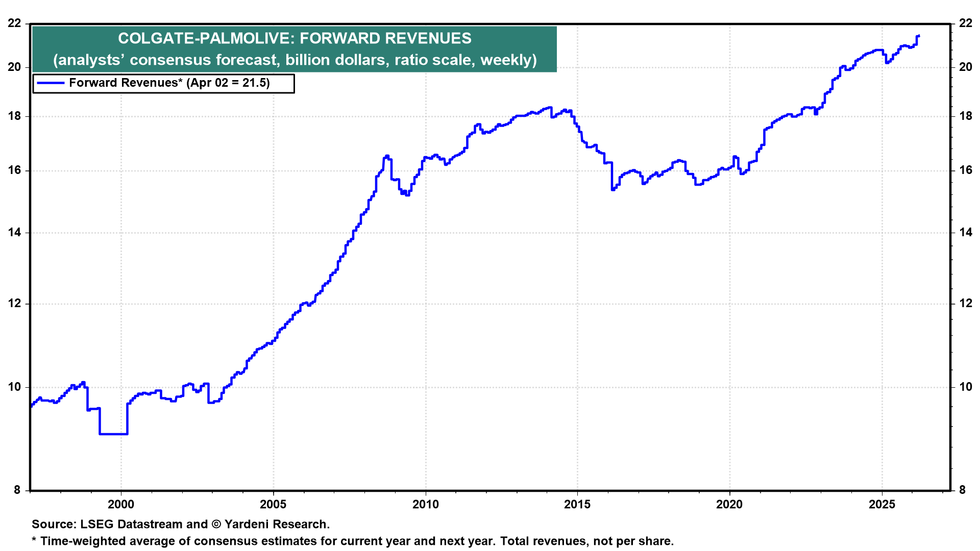
Task: Click the 2010 x-axis year label
Action: pos(425,505)
